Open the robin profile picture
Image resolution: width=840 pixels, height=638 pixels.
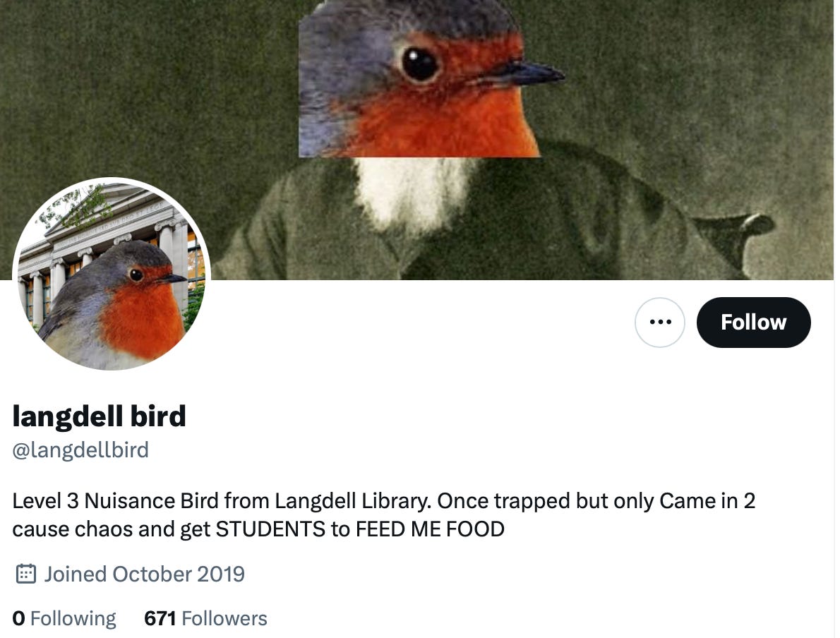coord(112,276)
